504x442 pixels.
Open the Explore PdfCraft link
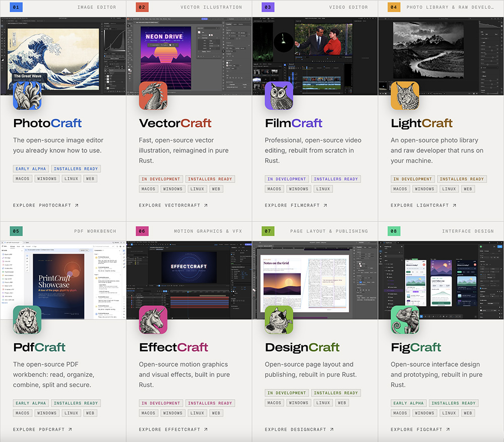(42, 429)
